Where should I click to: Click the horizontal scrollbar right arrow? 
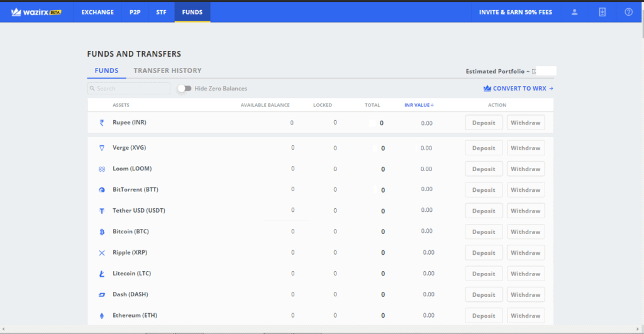(638, 329)
